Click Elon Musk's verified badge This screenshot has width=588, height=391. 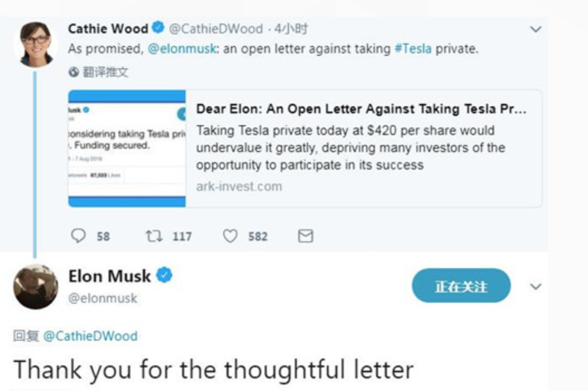pyautogui.click(x=165, y=275)
